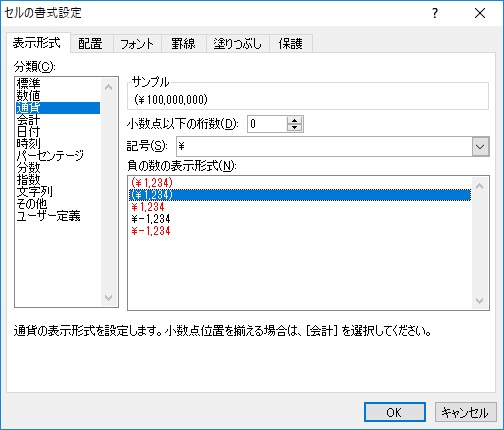Screen dimensions: 504x430
Task: Click the キャンセル button
Action: point(465,412)
